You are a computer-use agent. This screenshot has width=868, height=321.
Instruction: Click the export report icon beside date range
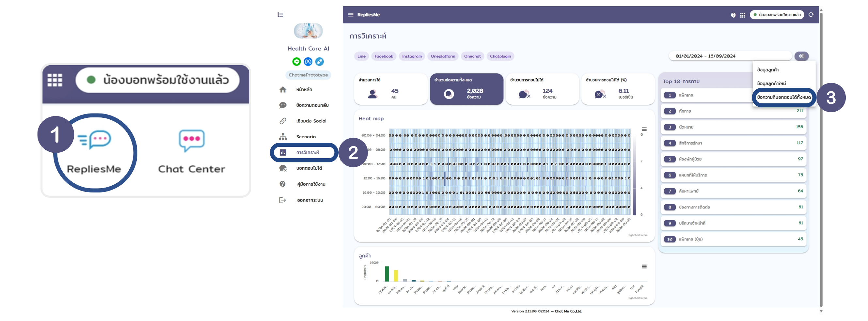[801, 56]
